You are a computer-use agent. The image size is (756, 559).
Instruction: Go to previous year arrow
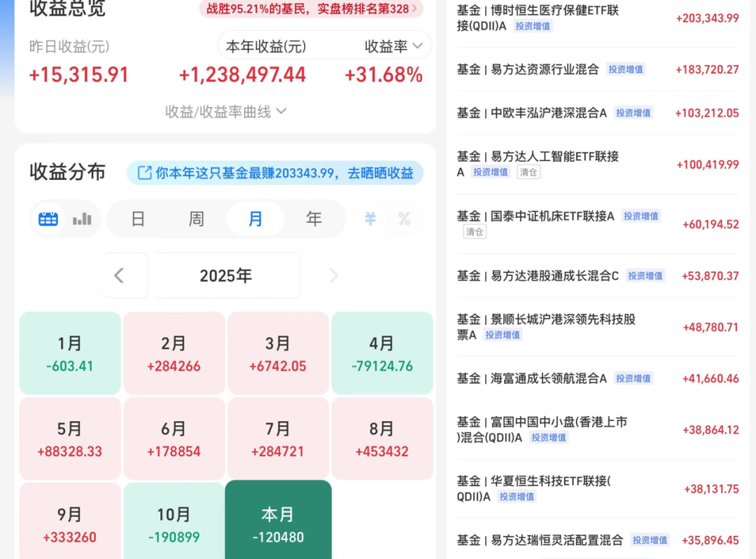coord(119,276)
